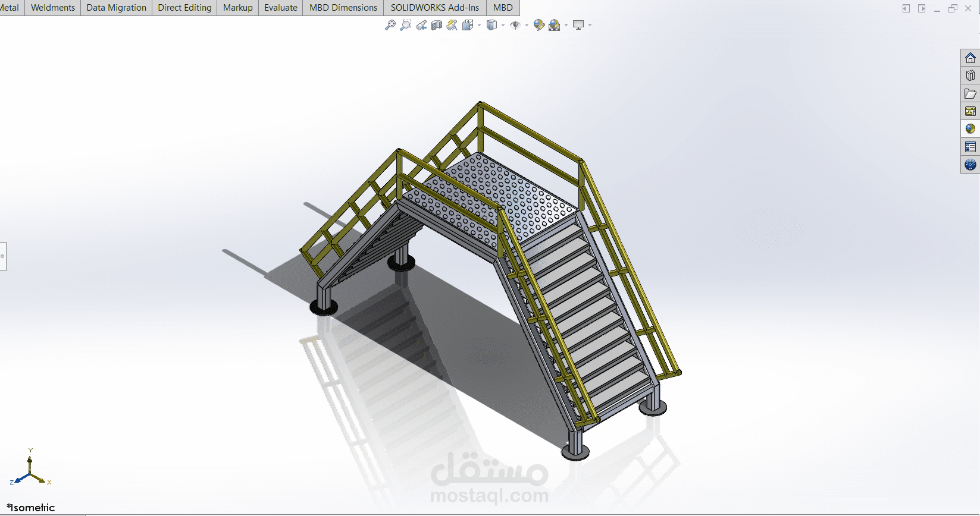The height and width of the screenshot is (516, 980).
Task: Click View Orientation cube icon
Action: 468,25
